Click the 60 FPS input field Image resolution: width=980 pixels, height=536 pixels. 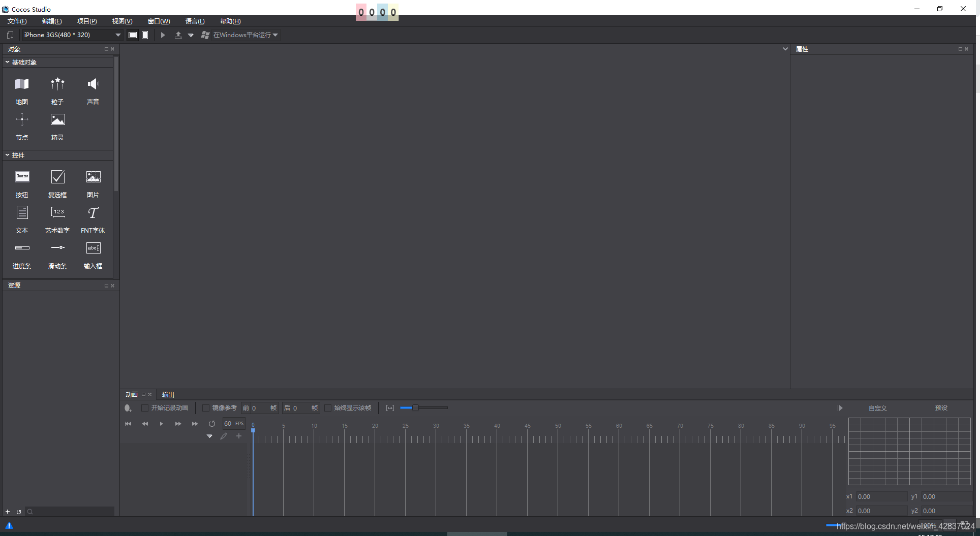[234, 424]
